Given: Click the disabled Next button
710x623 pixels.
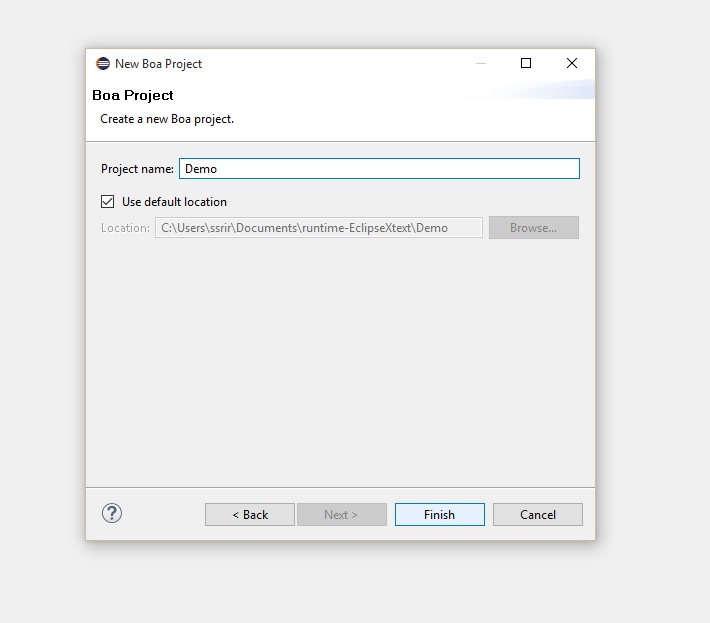Looking at the screenshot, I should click(341, 515).
